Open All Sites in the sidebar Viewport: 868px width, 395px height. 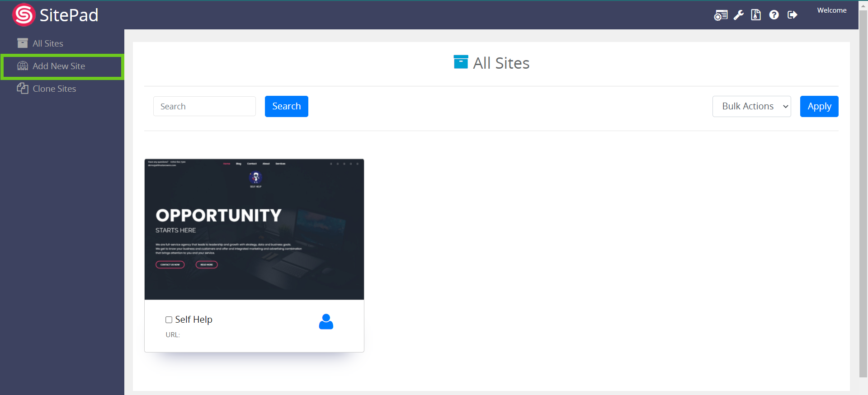(x=47, y=43)
